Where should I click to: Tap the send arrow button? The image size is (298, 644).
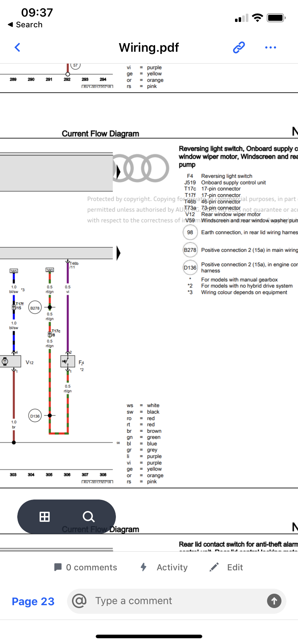(x=274, y=601)
